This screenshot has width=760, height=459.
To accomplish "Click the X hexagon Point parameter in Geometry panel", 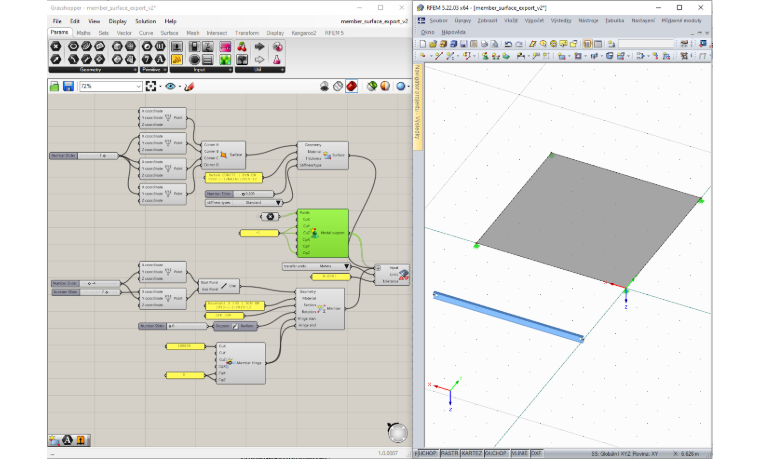I will 56,47.
